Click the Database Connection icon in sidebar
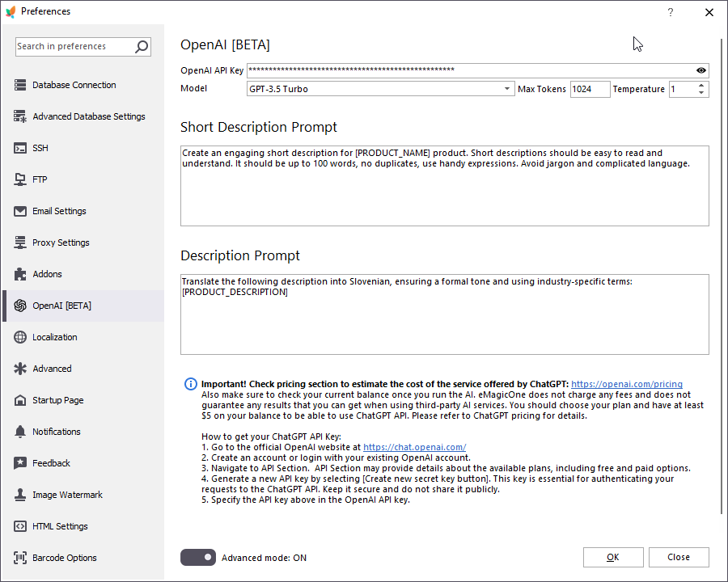728x582 pixels. (x=20, y=85)
